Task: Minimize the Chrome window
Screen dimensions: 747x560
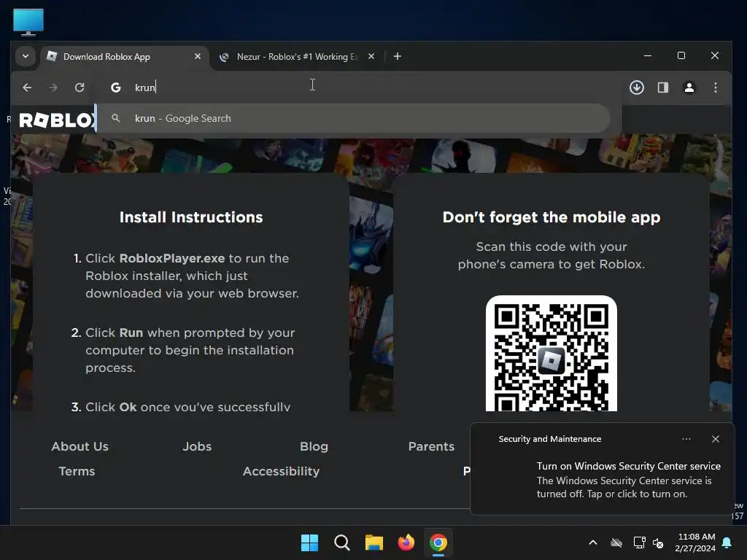Action: pyautogui.click(x=648, y=55)
